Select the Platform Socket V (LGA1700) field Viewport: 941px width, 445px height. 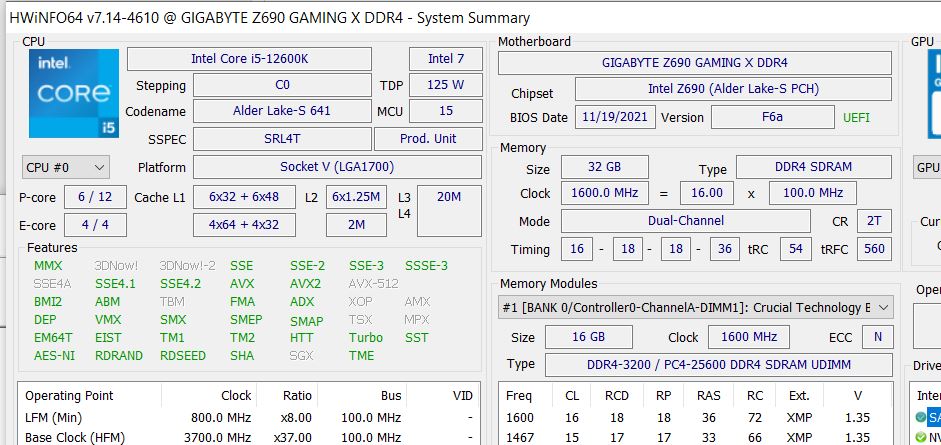[x=337, y=167]
